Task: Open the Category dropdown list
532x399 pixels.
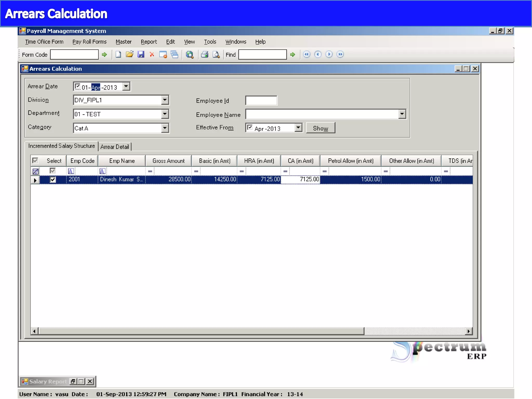Action: tap(165, 128)
